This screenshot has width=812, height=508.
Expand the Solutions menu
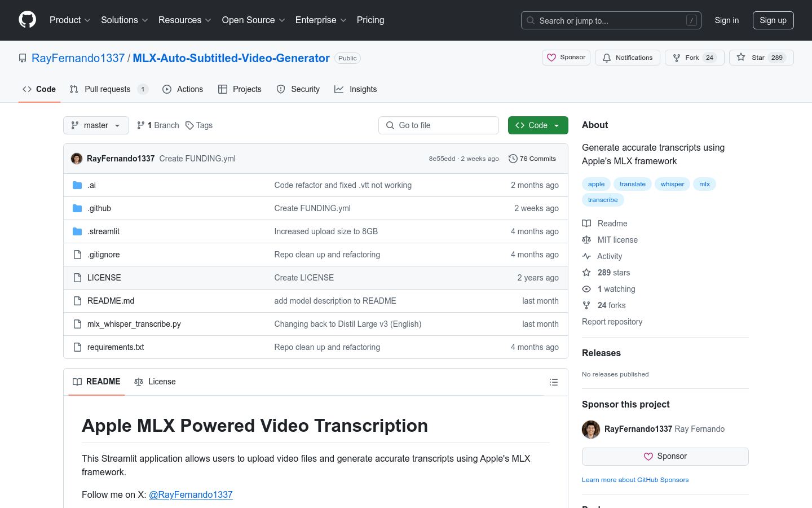[x=125, y=20]
